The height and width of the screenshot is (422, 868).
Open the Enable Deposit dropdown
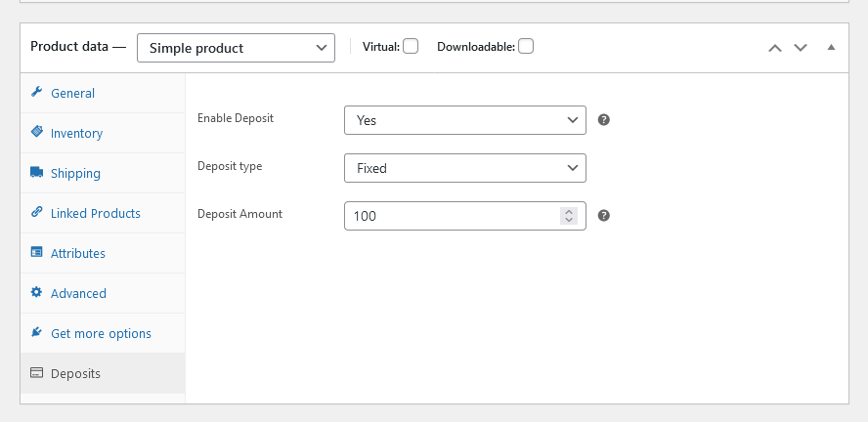coord(465,120)
